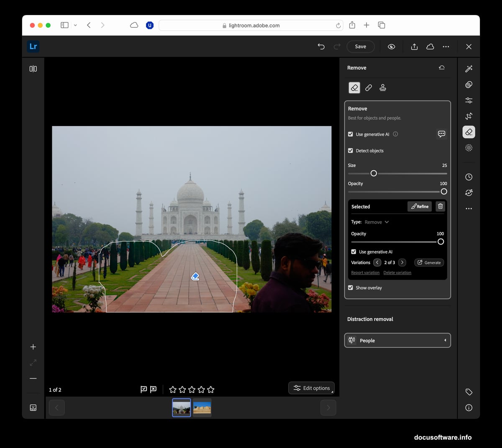The height and width of the screenshot is (448, 502).
Task: Disable the Detect objects checkbox
Action: click(350, 150)
